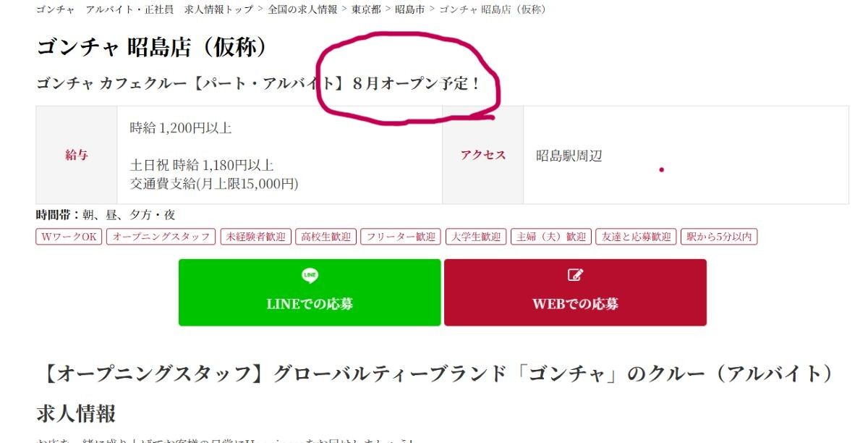Apply via the green LINEでの応募 button
Viewport: 868px width, 443px height.
pos(310,292)
